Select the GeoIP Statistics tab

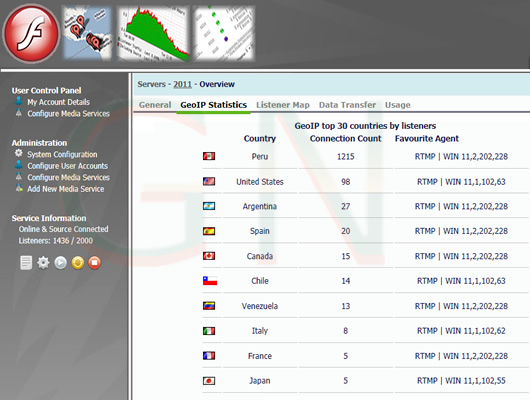[x=213, y=105]
